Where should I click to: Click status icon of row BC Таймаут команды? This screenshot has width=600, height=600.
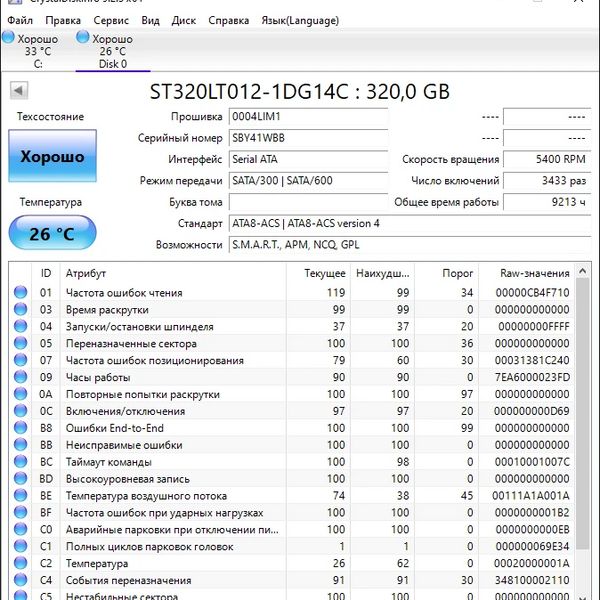click(x=21, y=461)
